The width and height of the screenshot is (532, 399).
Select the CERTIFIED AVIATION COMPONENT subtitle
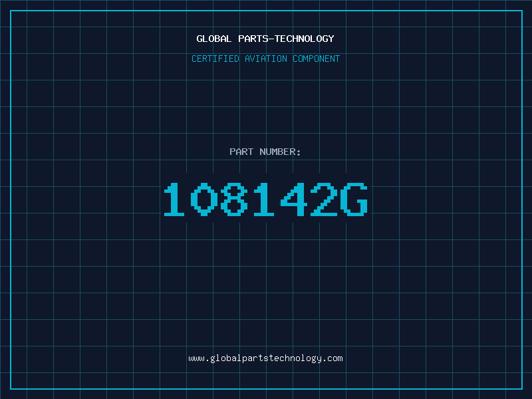[x=265, y=59]
